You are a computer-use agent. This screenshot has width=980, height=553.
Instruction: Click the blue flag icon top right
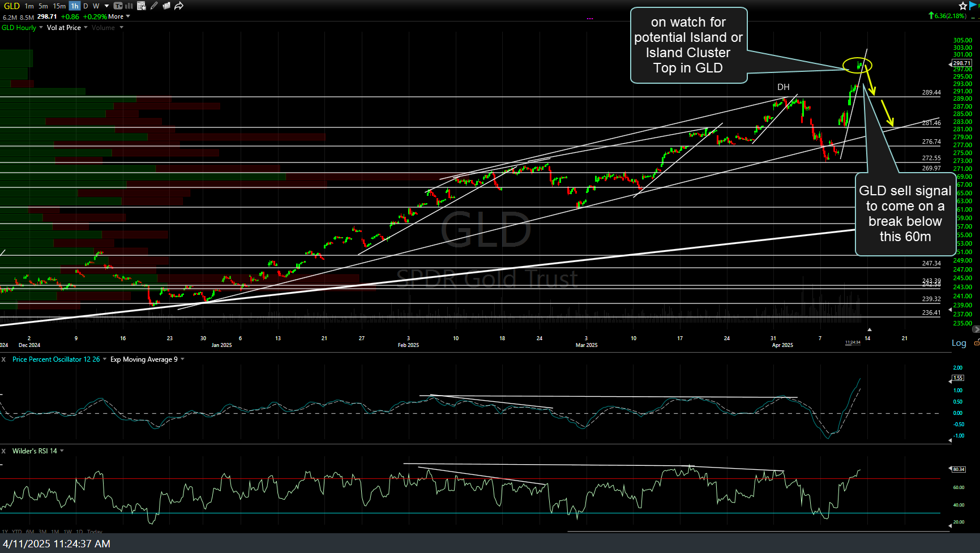click(972, 5)
